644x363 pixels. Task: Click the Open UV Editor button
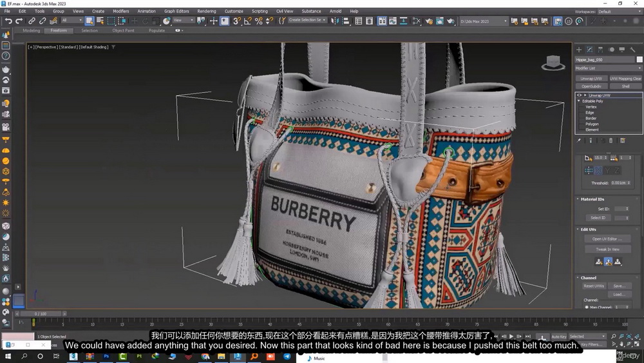tap(607, 239)
